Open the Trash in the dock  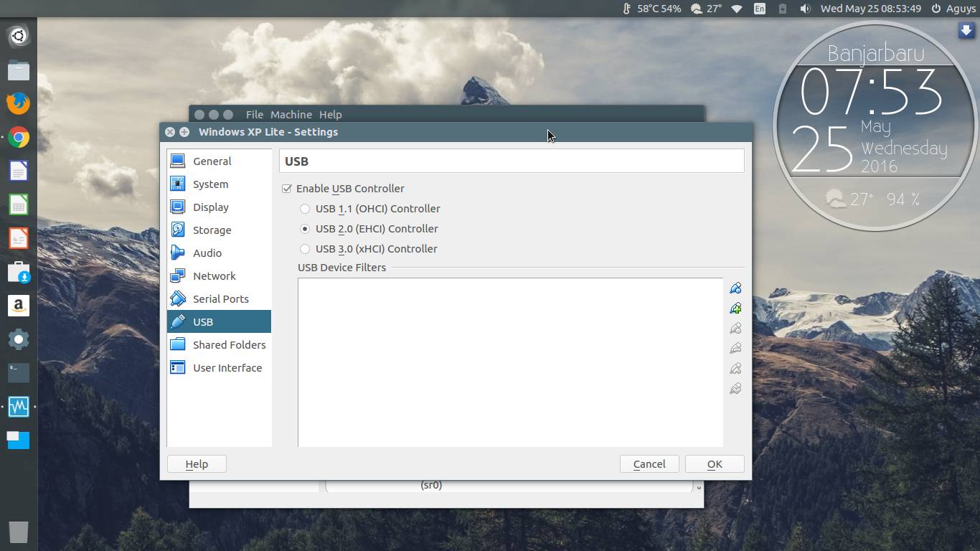click(19, 532)
